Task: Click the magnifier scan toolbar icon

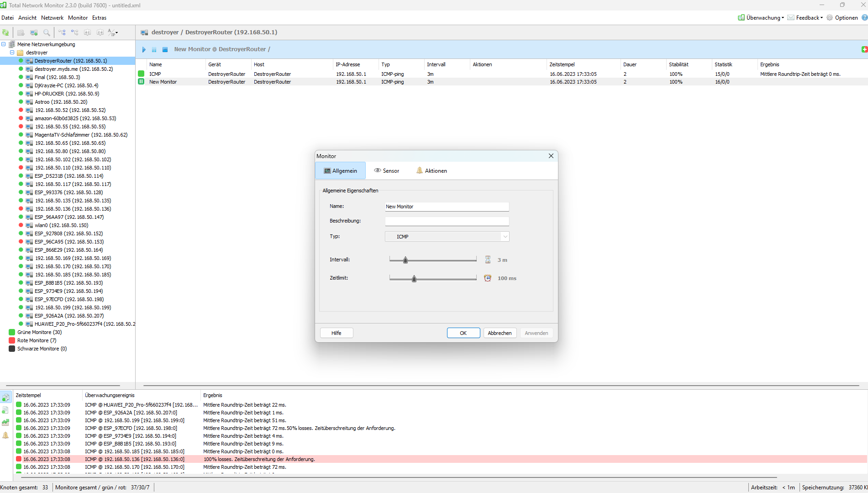Action: 47,32
